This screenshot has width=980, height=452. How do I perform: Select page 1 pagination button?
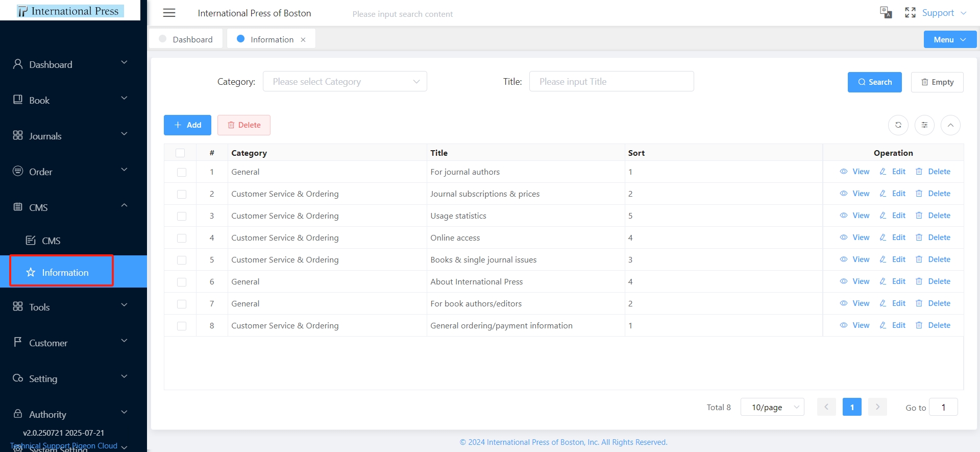(x=852, y=407)
